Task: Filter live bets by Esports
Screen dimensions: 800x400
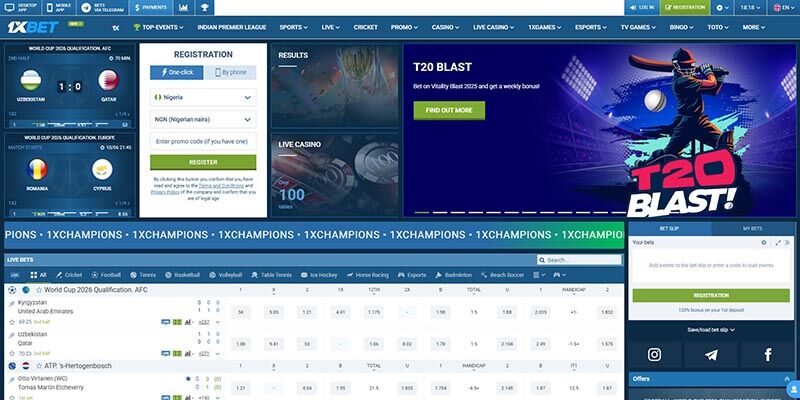Action: (x=412, y=275)
